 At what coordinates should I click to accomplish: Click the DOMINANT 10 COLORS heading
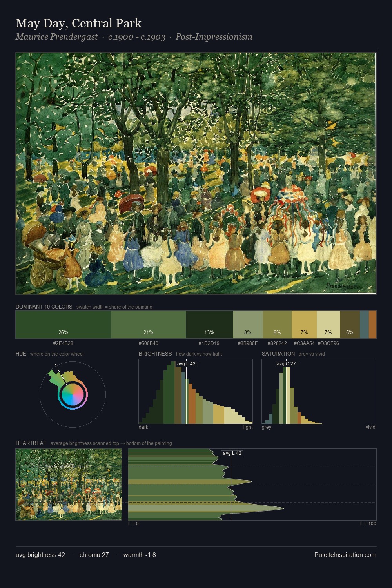tap(44, 307)
